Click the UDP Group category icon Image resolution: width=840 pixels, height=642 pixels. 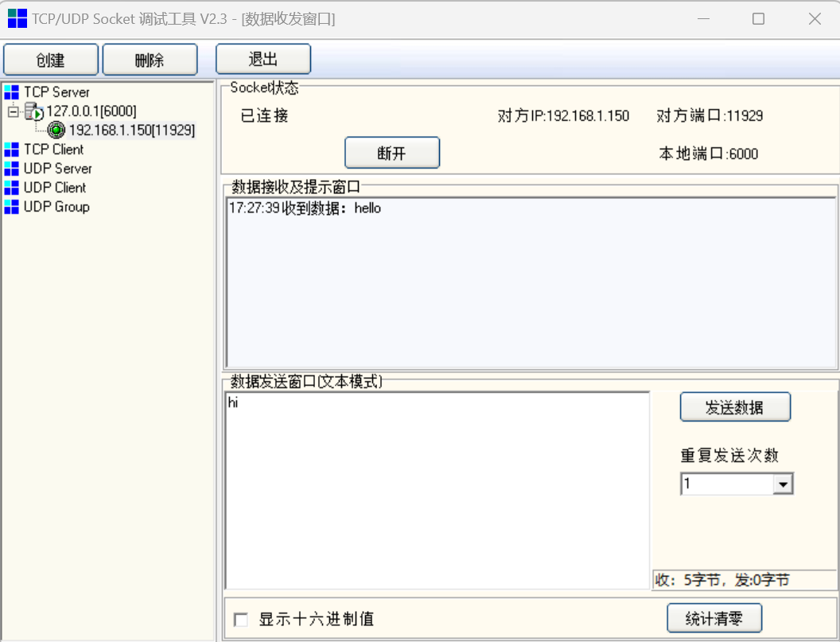click(x=11, y=207)
